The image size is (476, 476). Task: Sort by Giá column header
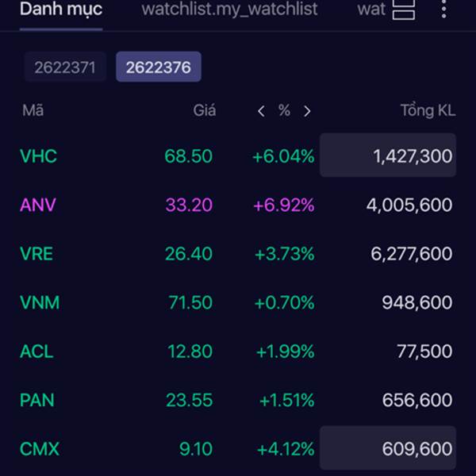pos(205,110)
